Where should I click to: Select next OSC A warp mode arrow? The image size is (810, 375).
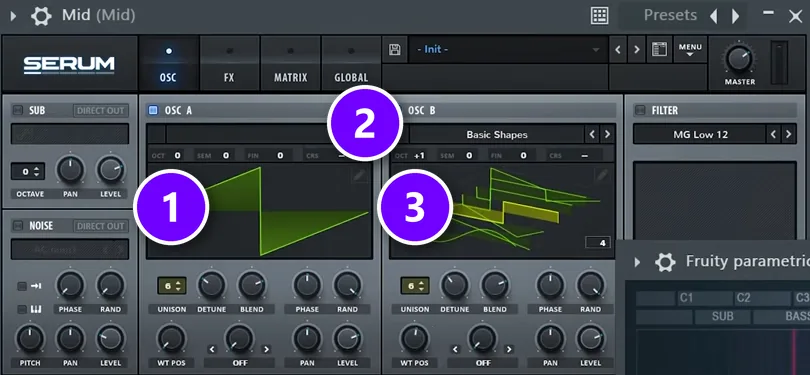coord(267,350)
